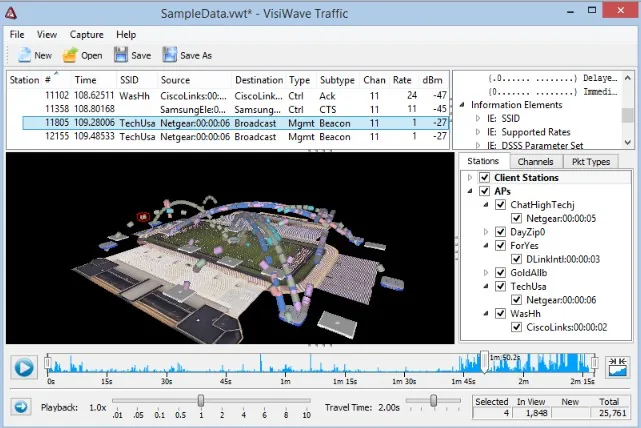This screenshot has width=641, height=428.
Task: Sort by Subtype column header
Action: click(x=337, y=80)
